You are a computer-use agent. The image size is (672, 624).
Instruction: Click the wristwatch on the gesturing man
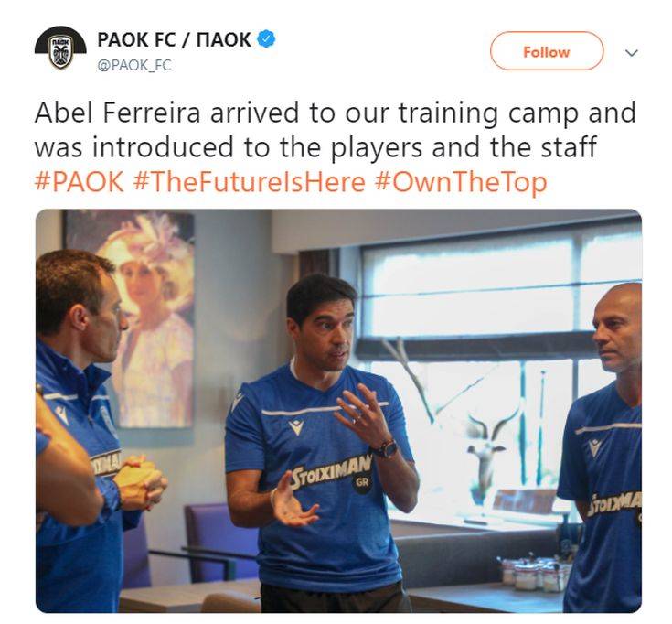(x=386, y=449)
